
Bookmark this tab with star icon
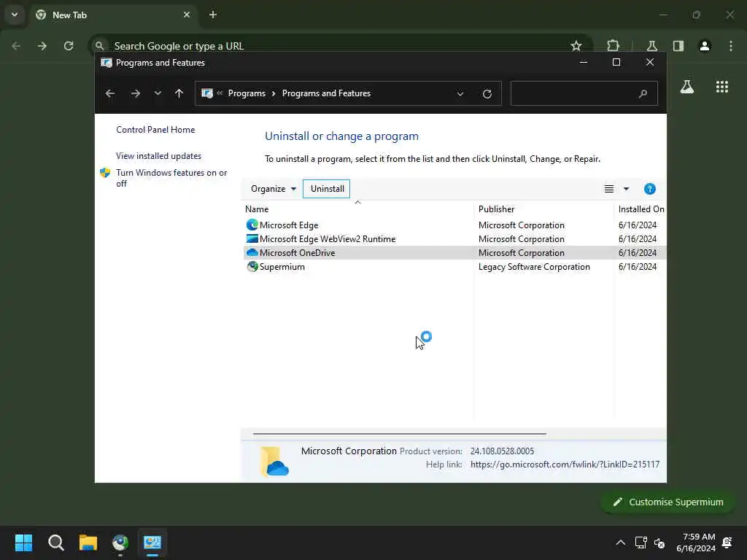point(576,46)
